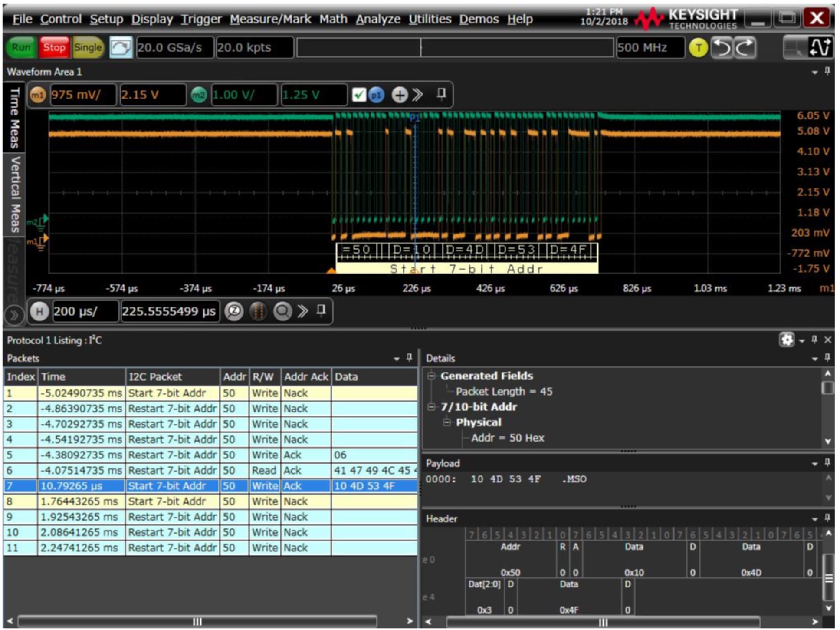Select the markers/cursors icon next to zoom
840x630 pixels.
click(x=259, y=311)
